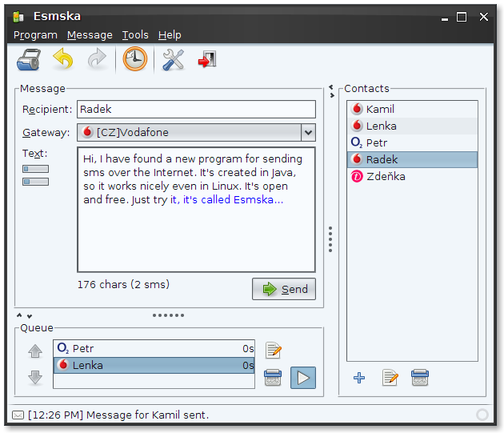Click the upper text progress bar
This screenshot has height=433, width=504.
35,169
